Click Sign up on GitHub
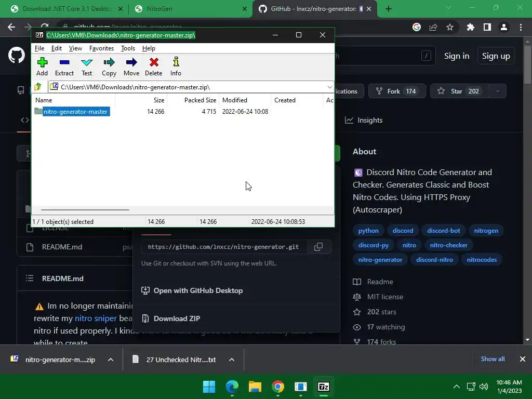 coord(496,56)
